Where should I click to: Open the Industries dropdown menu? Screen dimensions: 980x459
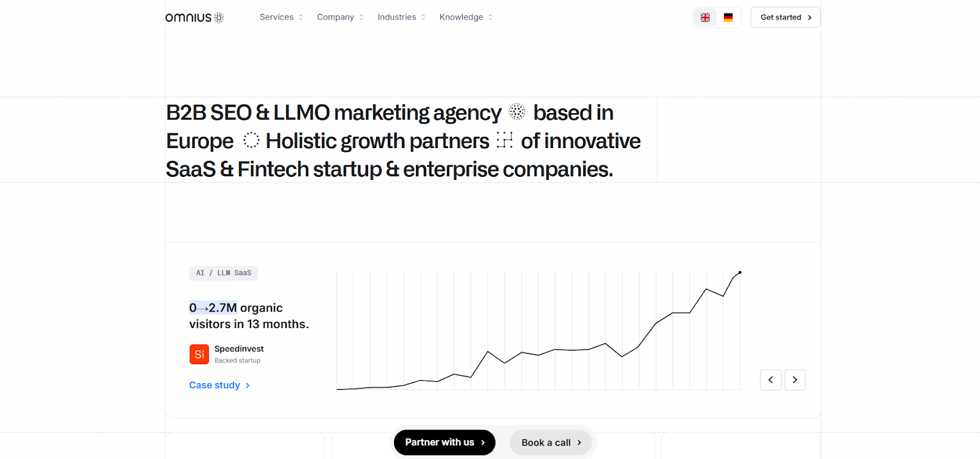(396, 17)
